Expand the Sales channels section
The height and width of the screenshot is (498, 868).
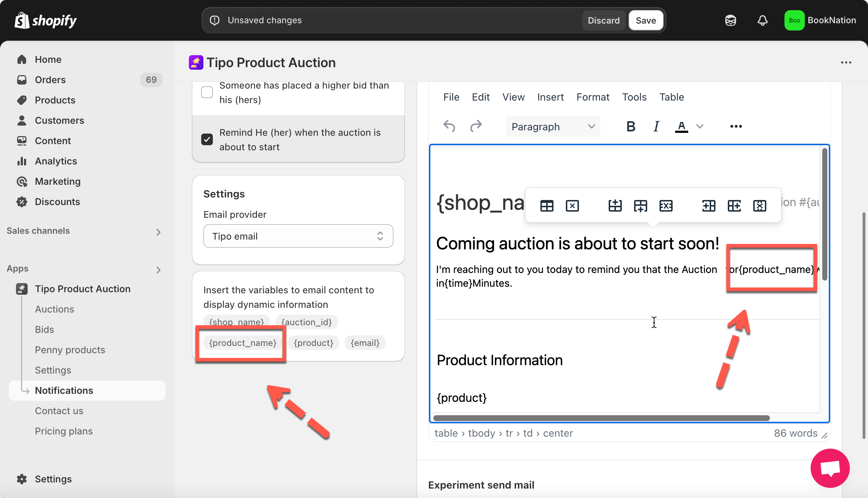coord(158,232)
